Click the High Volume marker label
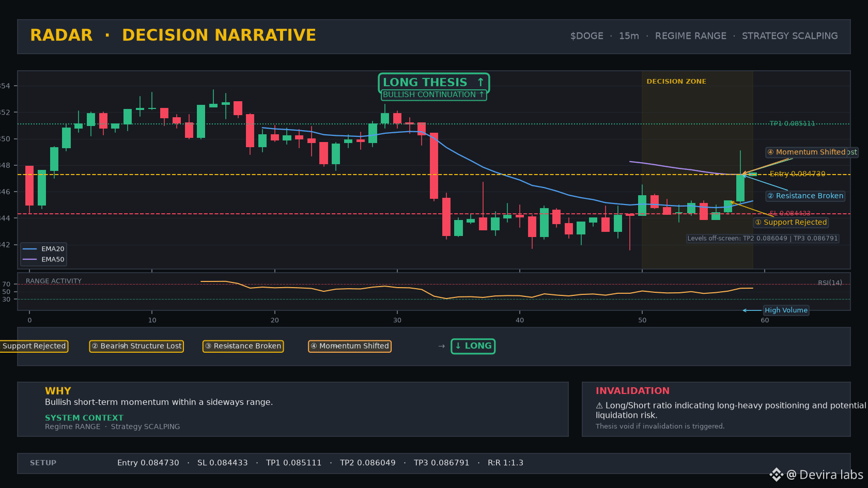Screen dimensions: 868x488 pos(786,310)
